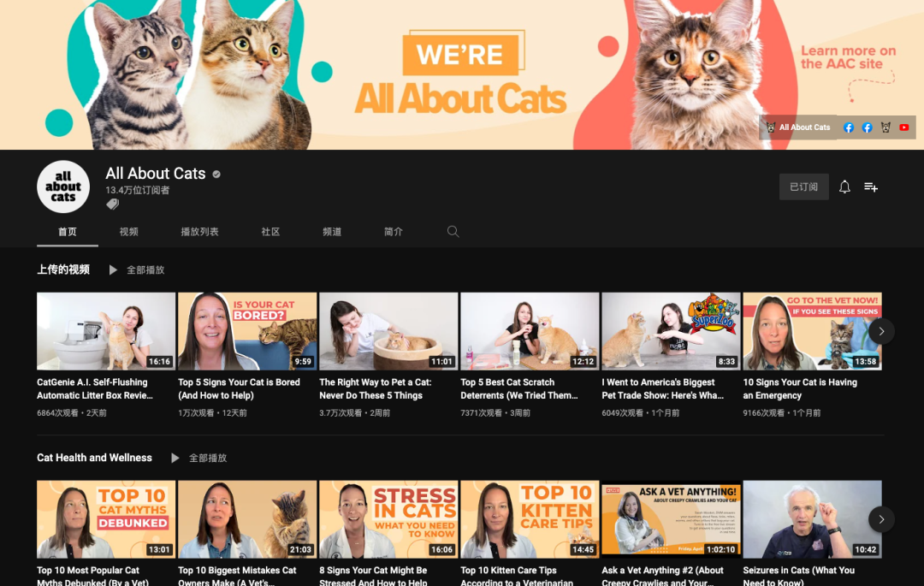Open the first Facebook icon in the banner

click(849, 127)
